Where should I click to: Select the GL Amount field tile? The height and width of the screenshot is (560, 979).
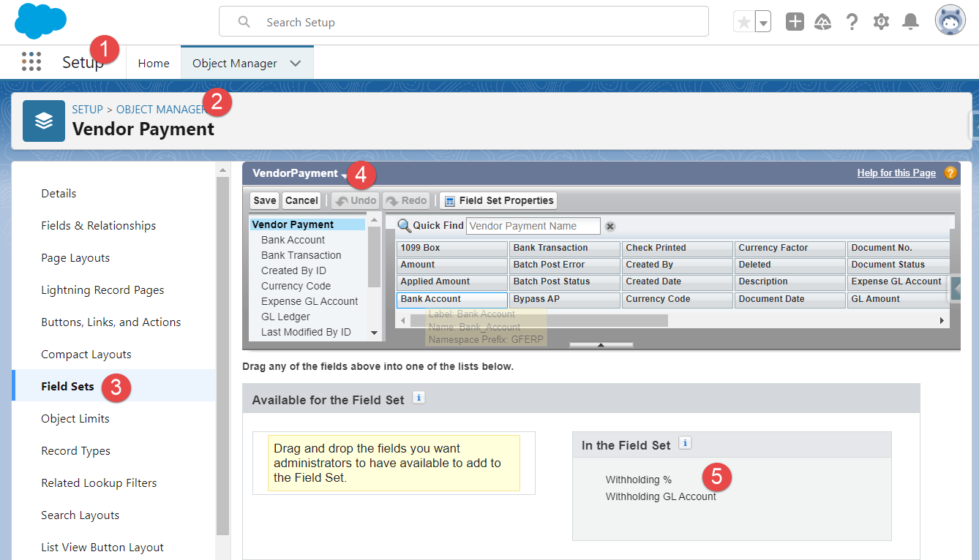899,299
